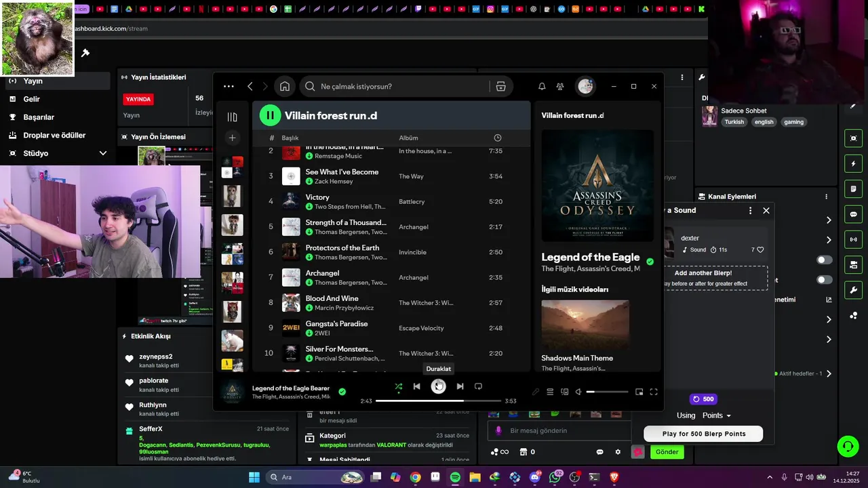Viewport: 868px width, 488px height.
Task: Go forward in Spotify navigation
Action: (x=265, y=86)
